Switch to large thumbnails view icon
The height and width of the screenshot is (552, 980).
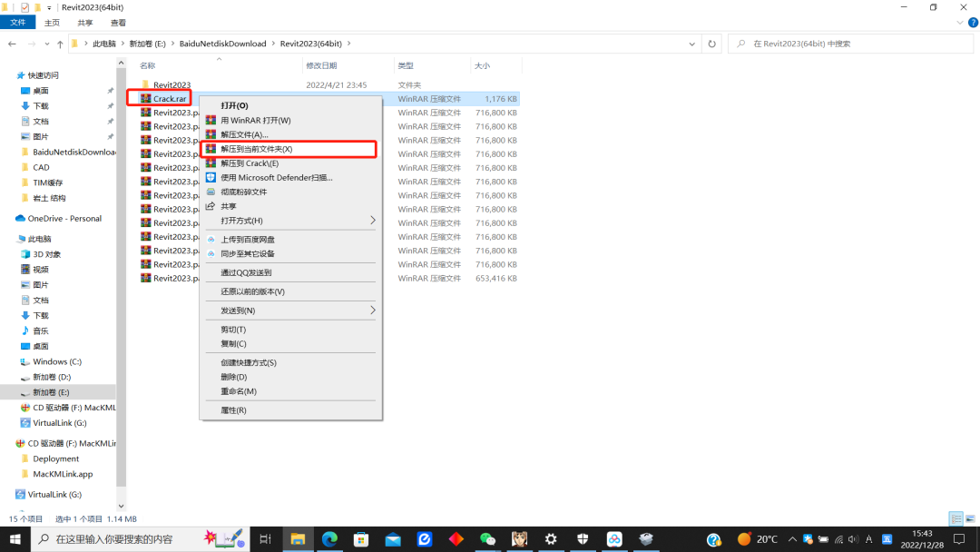(970, 519)
